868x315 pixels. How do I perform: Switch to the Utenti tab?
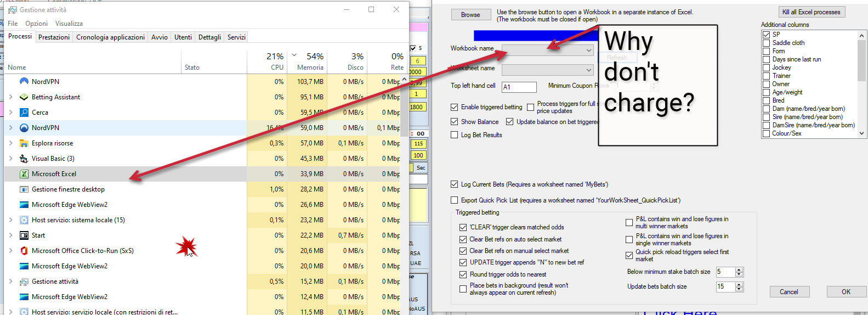(183, 37)
